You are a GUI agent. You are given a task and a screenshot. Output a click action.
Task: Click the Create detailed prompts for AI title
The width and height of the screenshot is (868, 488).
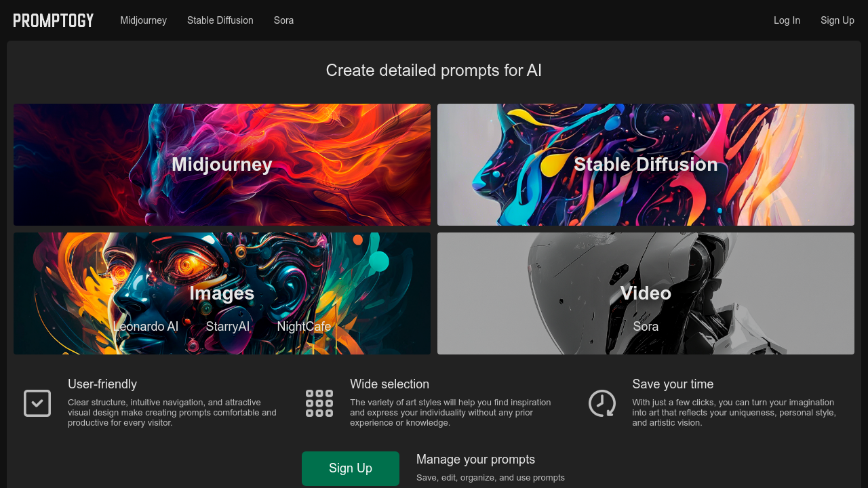(x=434, y=70)
